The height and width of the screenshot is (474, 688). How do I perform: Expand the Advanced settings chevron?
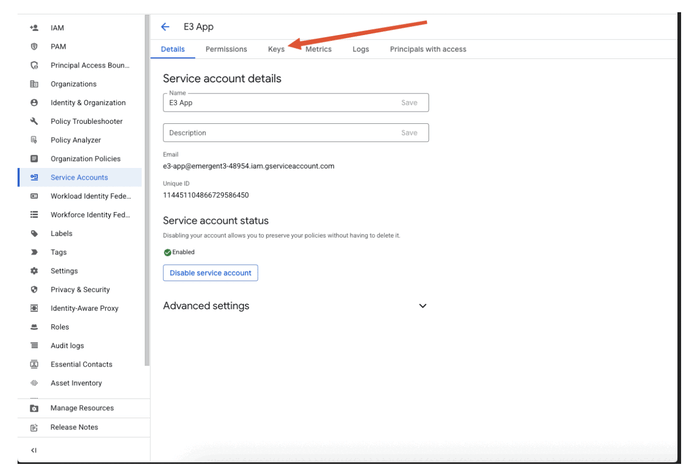(x=423, y=306)
